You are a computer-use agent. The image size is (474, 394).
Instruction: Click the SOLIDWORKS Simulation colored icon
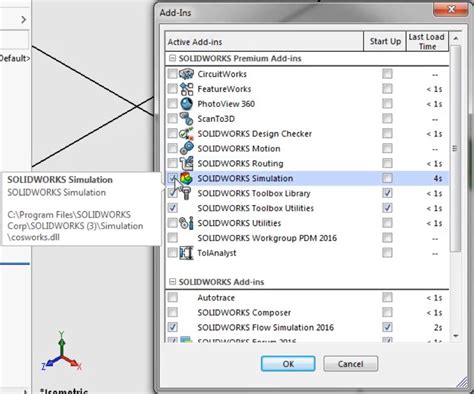pyautogui.click(x=187, y=178)
